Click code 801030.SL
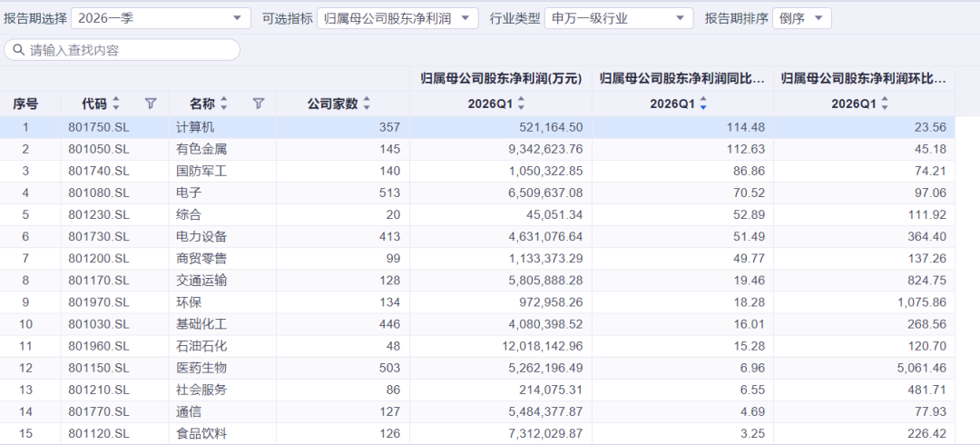980x445 pixels. coord(99,325)
